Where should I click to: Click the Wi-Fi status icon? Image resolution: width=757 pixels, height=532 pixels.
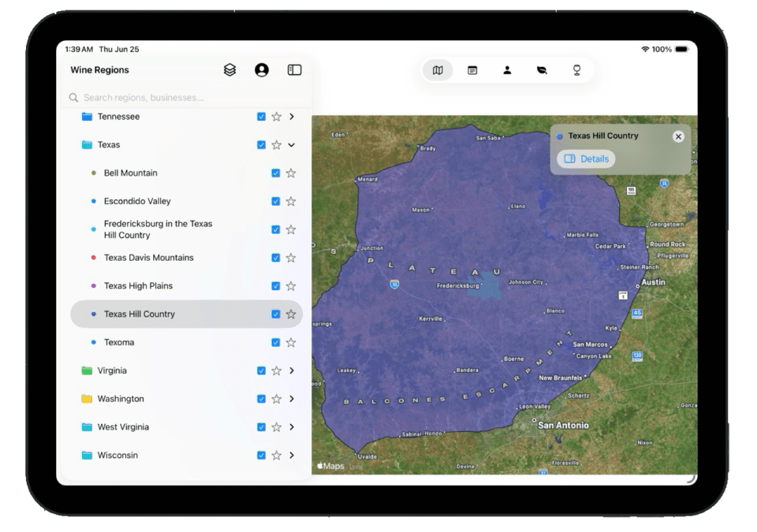[x=645, y=49]
